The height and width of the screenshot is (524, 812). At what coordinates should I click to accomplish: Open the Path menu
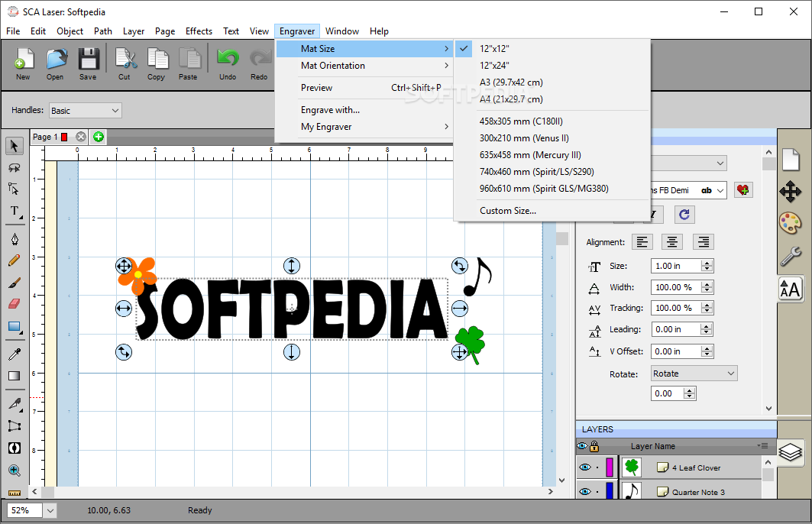[x=103, y=31]
